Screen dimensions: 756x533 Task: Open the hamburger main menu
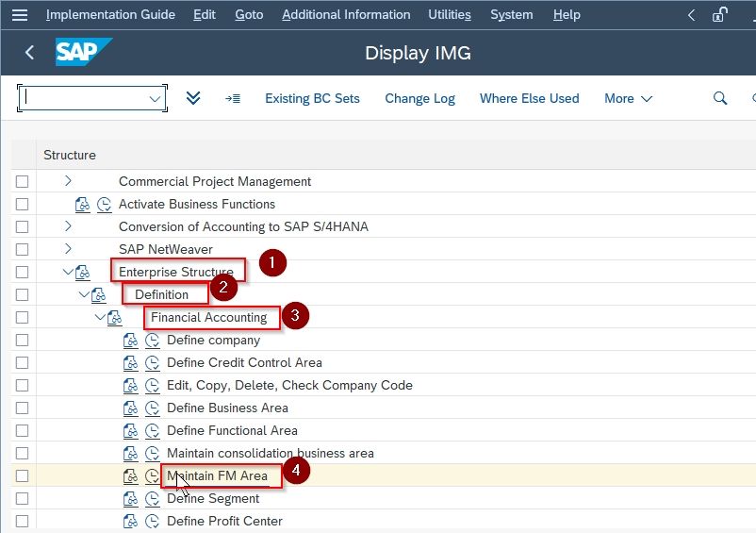click(19, 15)
